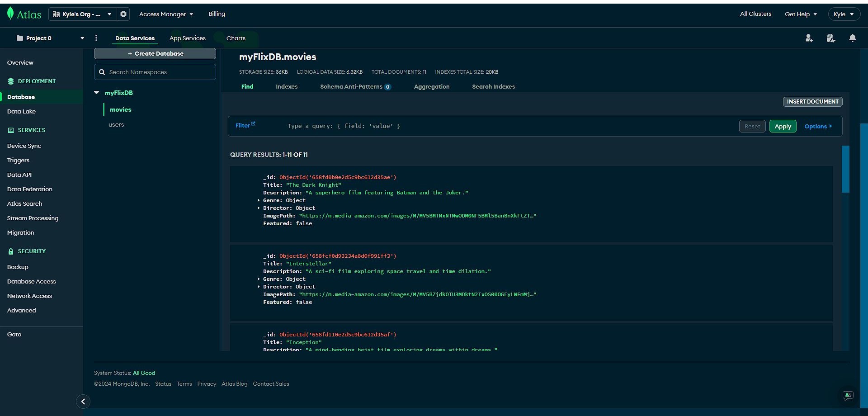This screenshot has height=416, width=868.
Task: Open Network Access in sidebar
Action: click(x=29, y=296)
